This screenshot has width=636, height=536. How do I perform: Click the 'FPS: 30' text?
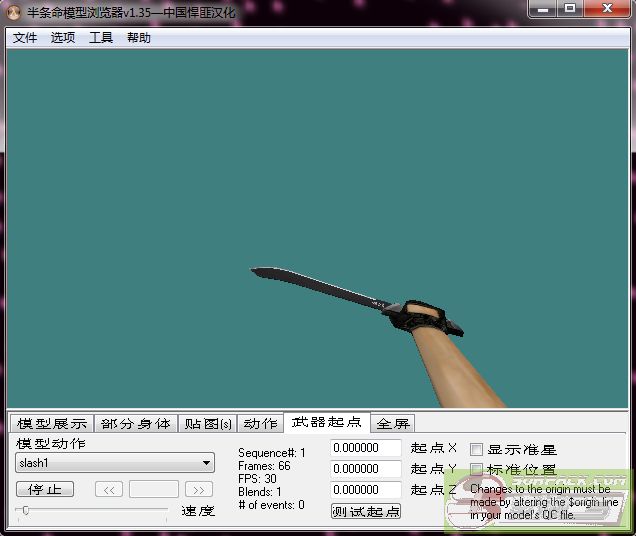click(x=257, y=479)
